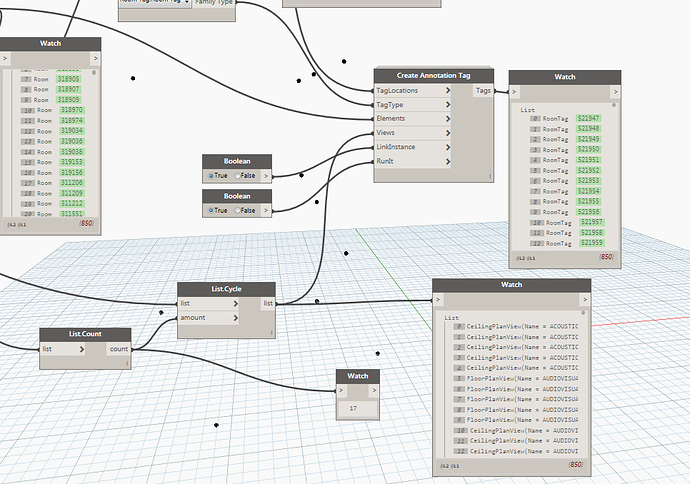Set the RunIt Boolean node to True
Image resolution: width=690 pixels, height=484 pixels.
click(x=211, y=211)
